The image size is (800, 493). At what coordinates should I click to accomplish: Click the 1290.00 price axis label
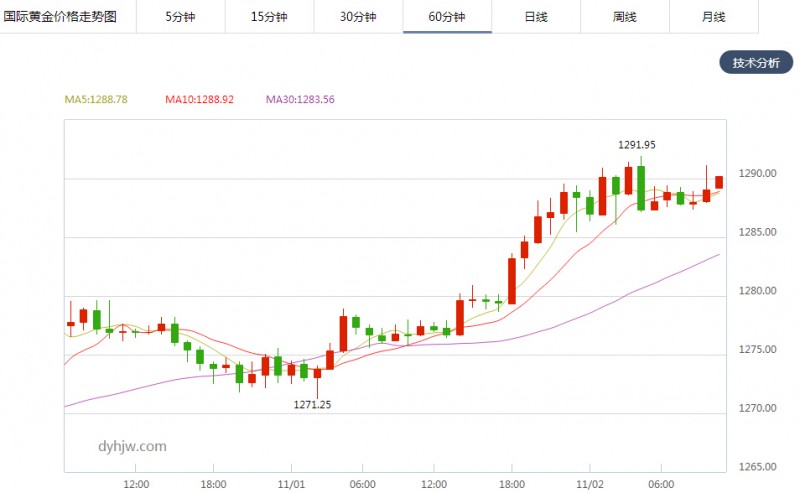point(757,174)
